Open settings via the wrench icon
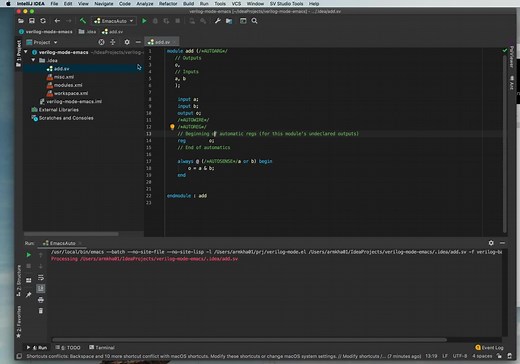The image size is (520, 364). pyautogui.click(x=218, y=21)
